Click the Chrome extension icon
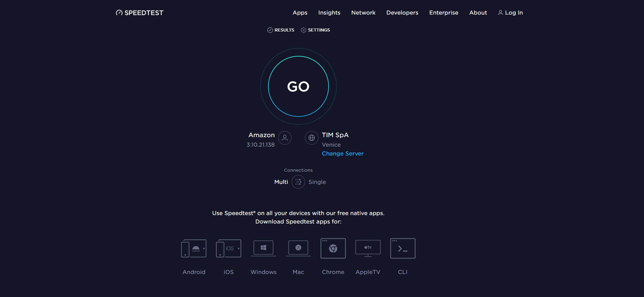The width and height of the screenshot is (644, 297). pyautogui.click(x=333, y=248)
